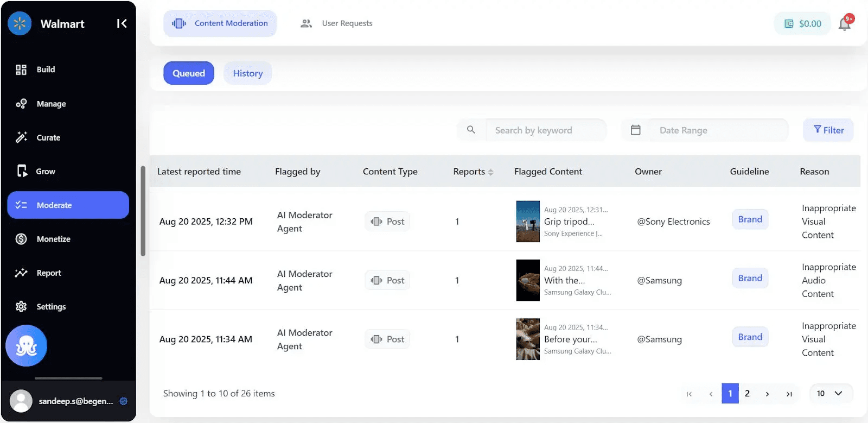Click the octopus assistant icon
Viewport: 868px width, 423px height.
pos(26,345)
